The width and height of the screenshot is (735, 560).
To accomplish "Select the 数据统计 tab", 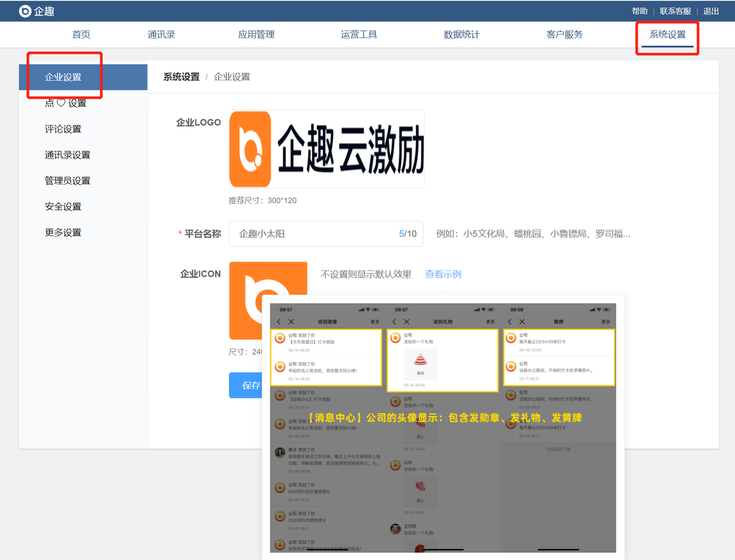I will pos(461,34).
